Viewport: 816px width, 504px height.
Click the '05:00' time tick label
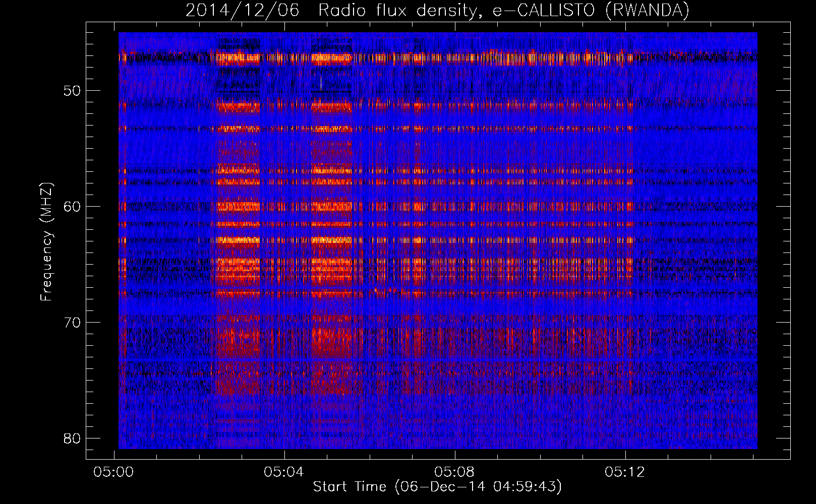point(114,472)
